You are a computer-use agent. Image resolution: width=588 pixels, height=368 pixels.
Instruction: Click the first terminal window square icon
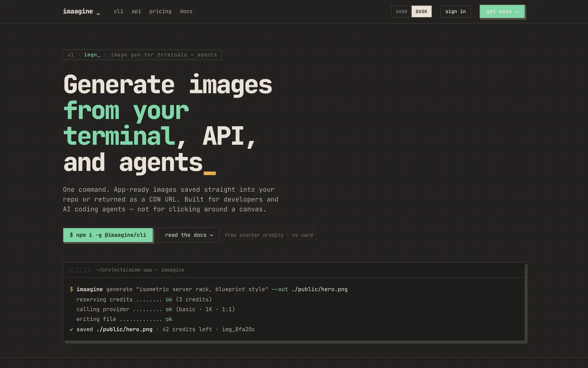pos(71,270)
